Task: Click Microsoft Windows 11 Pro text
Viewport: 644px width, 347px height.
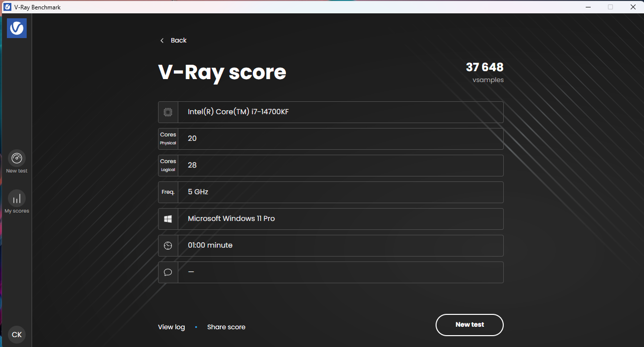Action: [231, 218]
